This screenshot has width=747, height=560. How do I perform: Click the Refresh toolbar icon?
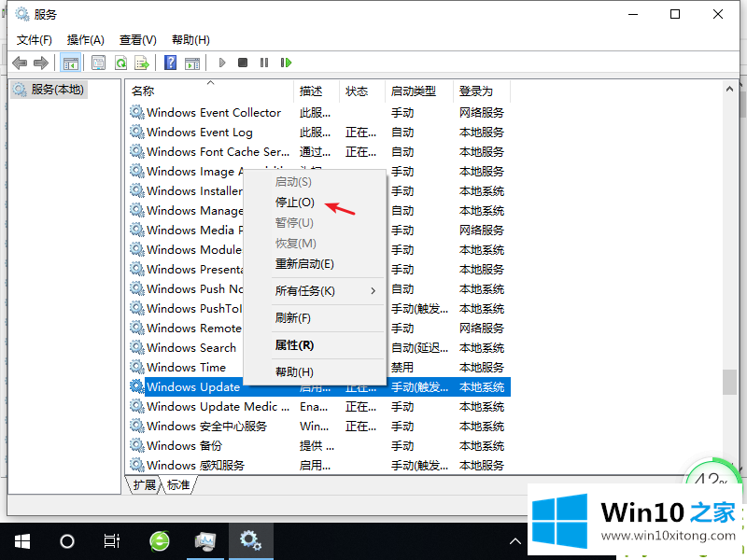pos(121,63)
